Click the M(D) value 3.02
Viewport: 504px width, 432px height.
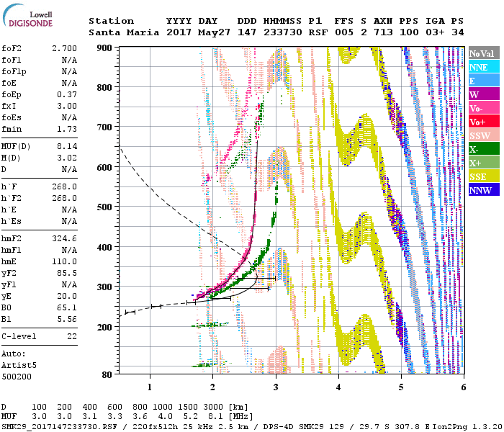pyautogui.click(x=67, y=158)
